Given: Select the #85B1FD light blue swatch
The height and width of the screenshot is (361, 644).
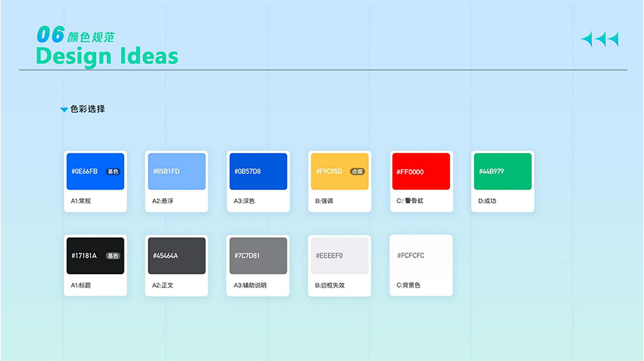Looking at the screenshot, I should pos(176,171).
